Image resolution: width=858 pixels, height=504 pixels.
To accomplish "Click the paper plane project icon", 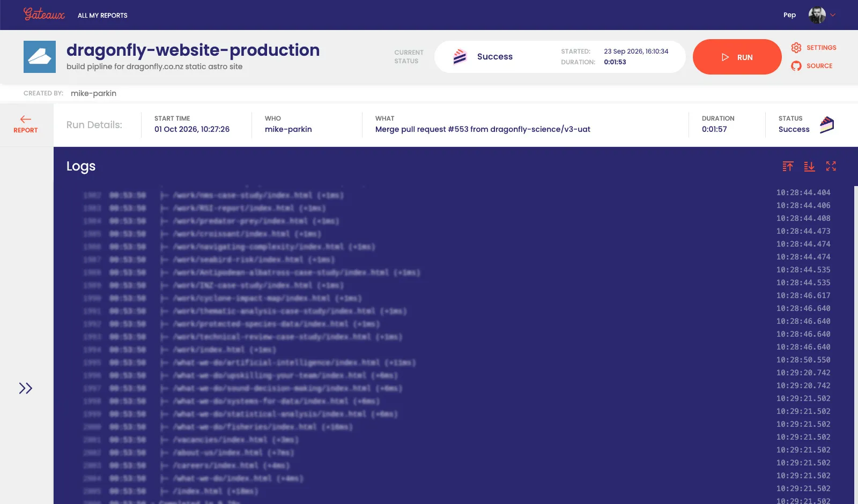I will click(x=40, y=57).
